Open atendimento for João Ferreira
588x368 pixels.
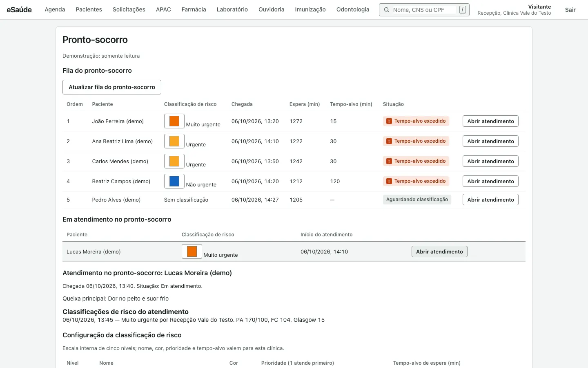point(490,121)
